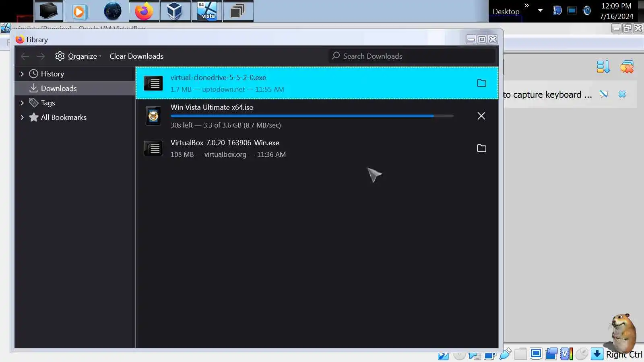Click VirtualBox mouse integration status icon

click(582, 354)
